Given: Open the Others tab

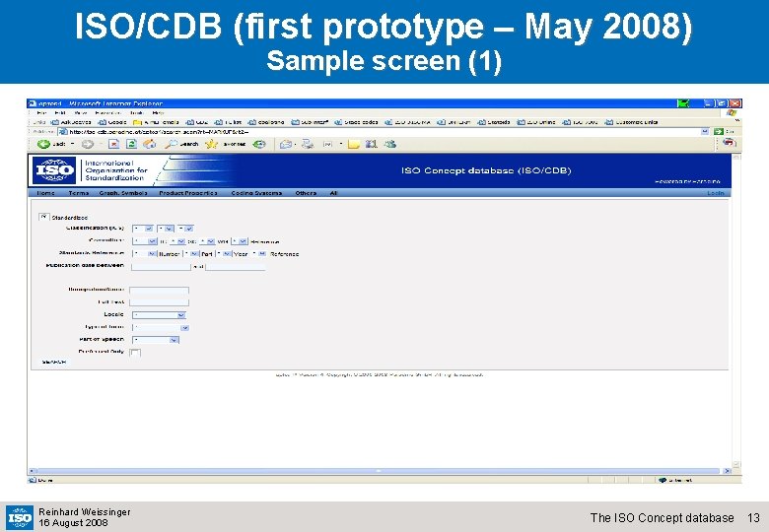Looking at the screenshot, I should (x=306, y=193).
